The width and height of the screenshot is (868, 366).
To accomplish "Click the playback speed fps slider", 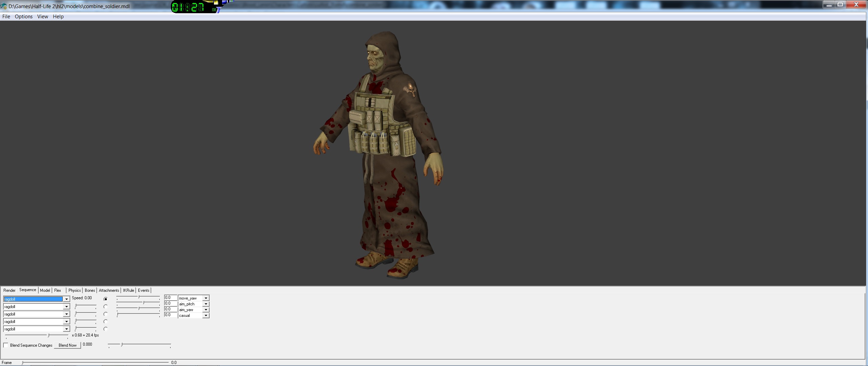I will tap(37, 335).
